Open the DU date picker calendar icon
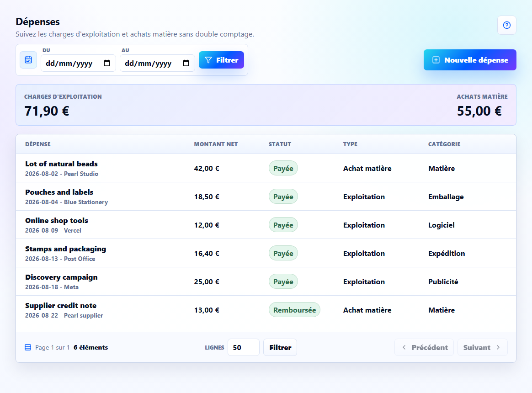532x393 pixels. [x=107, y=63]
